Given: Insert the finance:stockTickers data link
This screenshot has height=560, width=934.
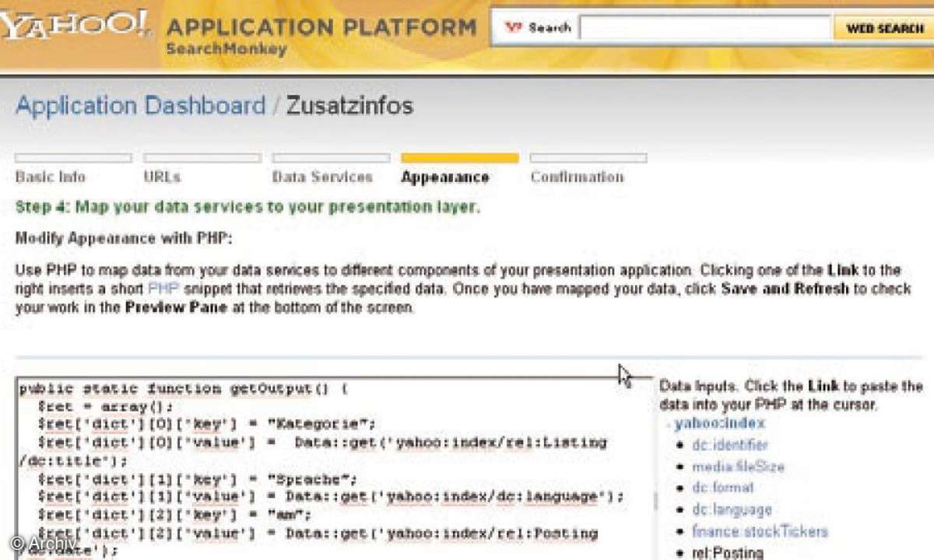Looking at the screenshot, I should 760,532.
